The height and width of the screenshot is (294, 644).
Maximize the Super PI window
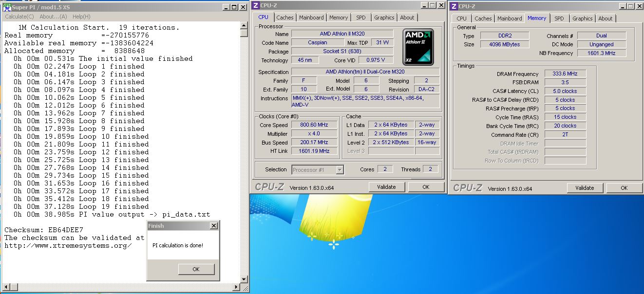click(234, 7)
